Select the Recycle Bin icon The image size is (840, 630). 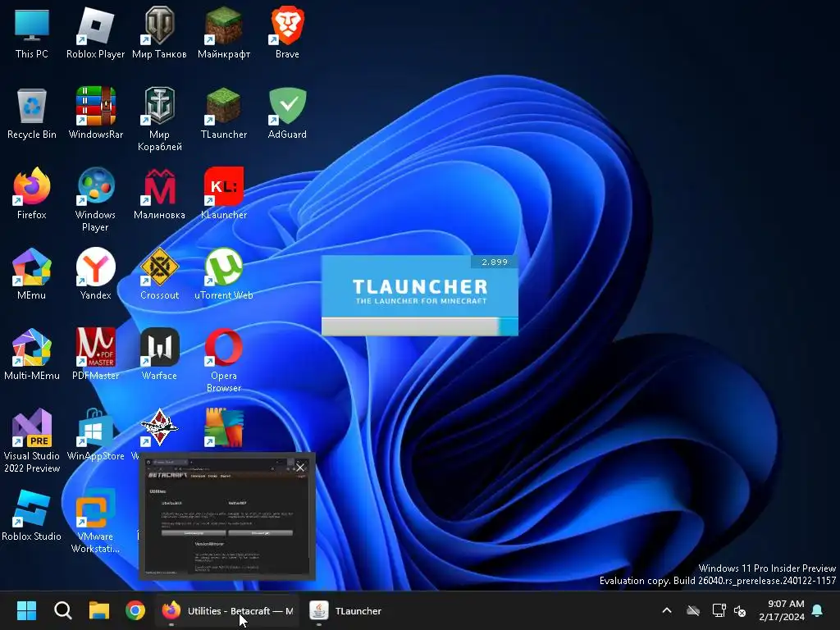click(32, 113)
